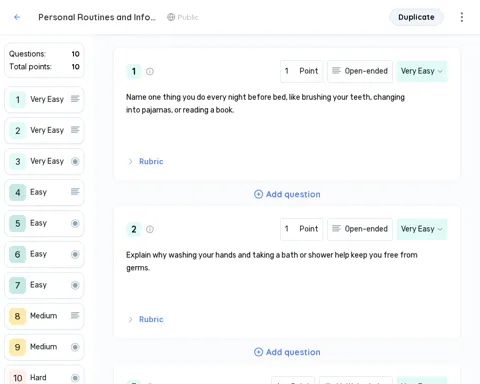The width and height of the screenshot is (480, 384).
Task: Click the Questions: 10 summary
Action: coord(44,54)
